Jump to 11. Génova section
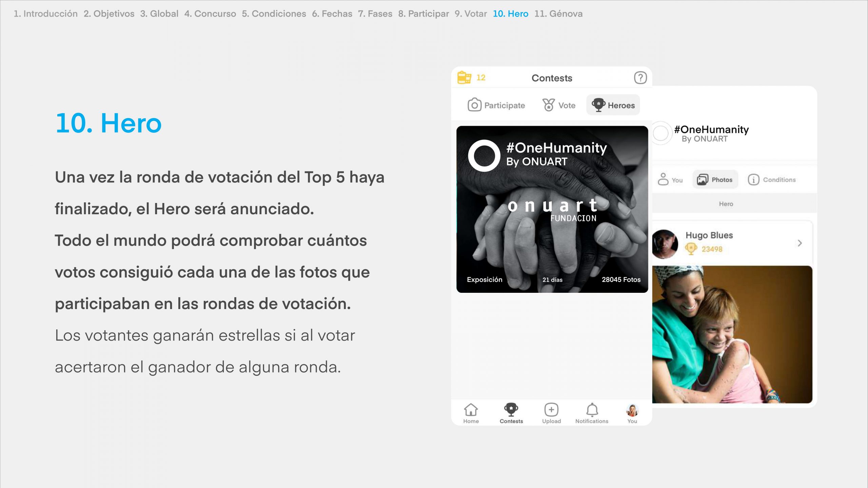 click(558, 14)
